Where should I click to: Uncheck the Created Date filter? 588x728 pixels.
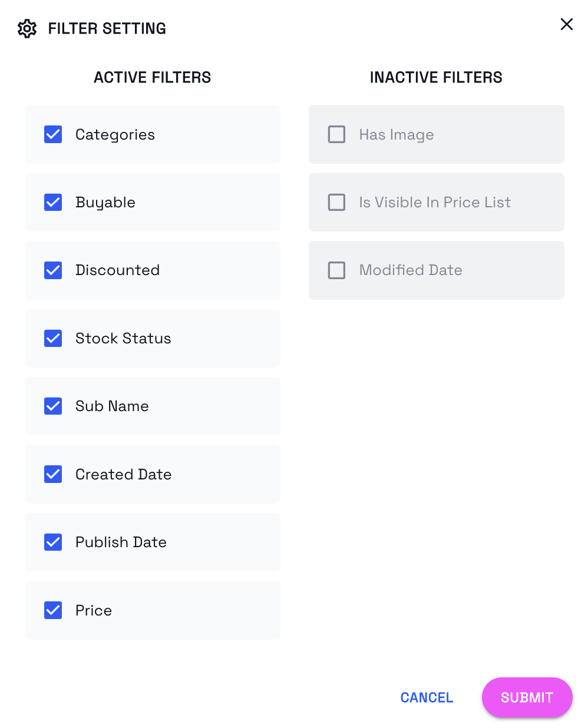53,474
